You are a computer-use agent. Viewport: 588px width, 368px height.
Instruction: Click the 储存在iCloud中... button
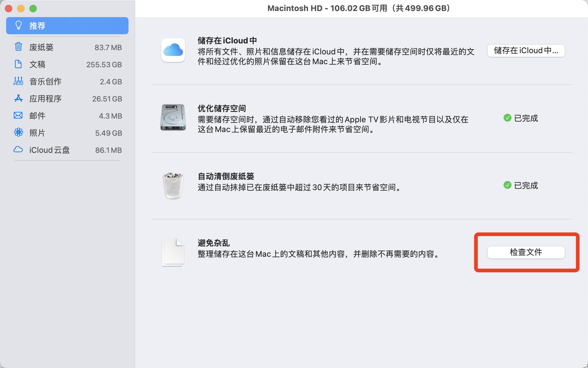tap(526, 50)
